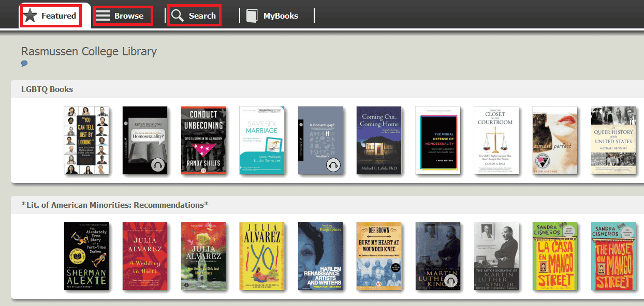Open Julia Alvarez's green-covered García Girls book
This screenshot has height=306, width=644.
203,256
